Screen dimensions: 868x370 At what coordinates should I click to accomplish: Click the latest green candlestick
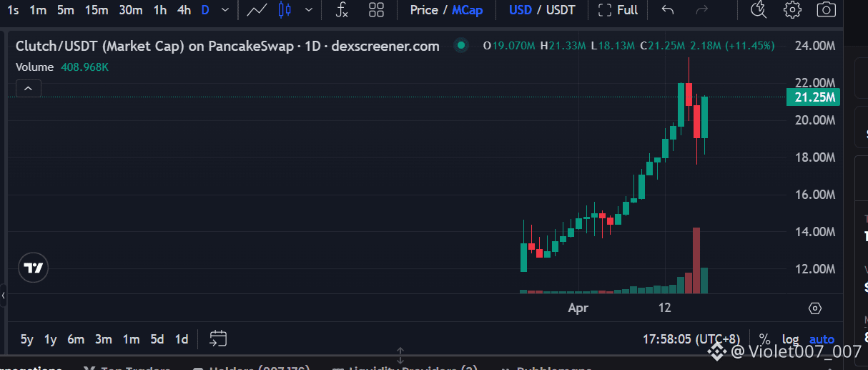coord(704,117)
